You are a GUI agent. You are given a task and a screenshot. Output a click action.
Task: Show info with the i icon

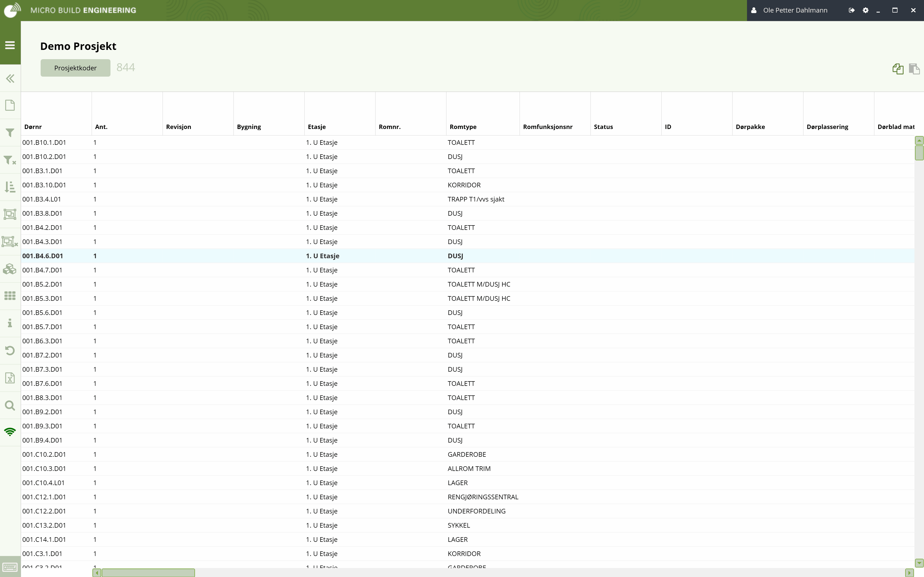[x=10, y=323]
